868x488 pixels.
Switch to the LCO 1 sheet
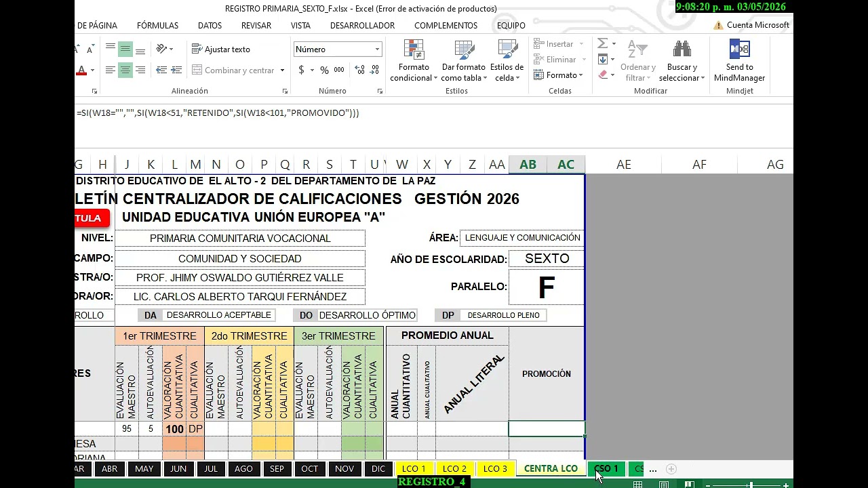[414, 468]
